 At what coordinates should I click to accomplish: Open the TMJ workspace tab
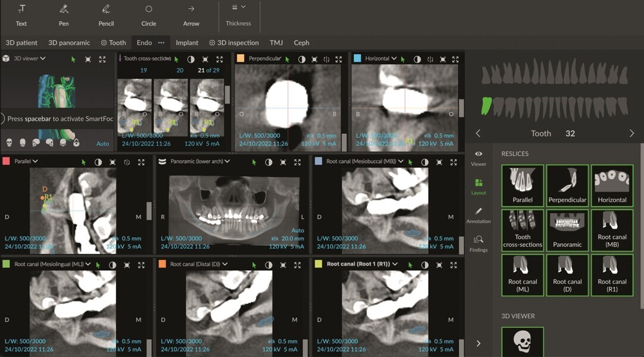[276, 42]
